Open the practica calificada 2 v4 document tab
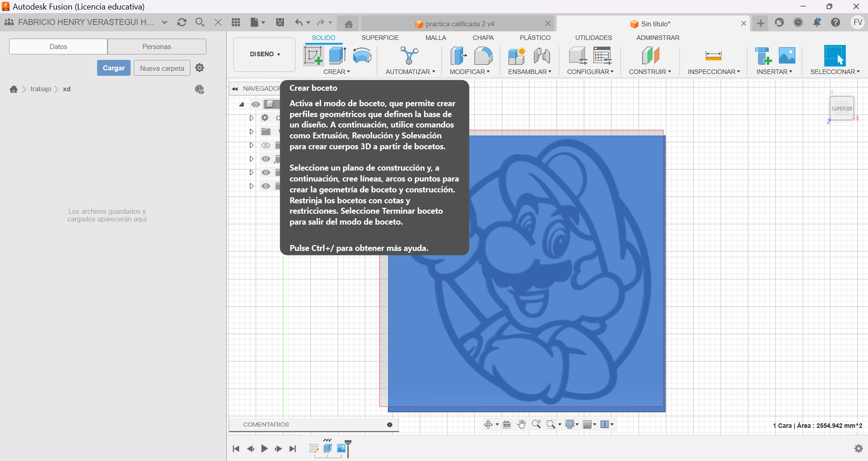The image size is (868, 461). [x=458, y=24]
